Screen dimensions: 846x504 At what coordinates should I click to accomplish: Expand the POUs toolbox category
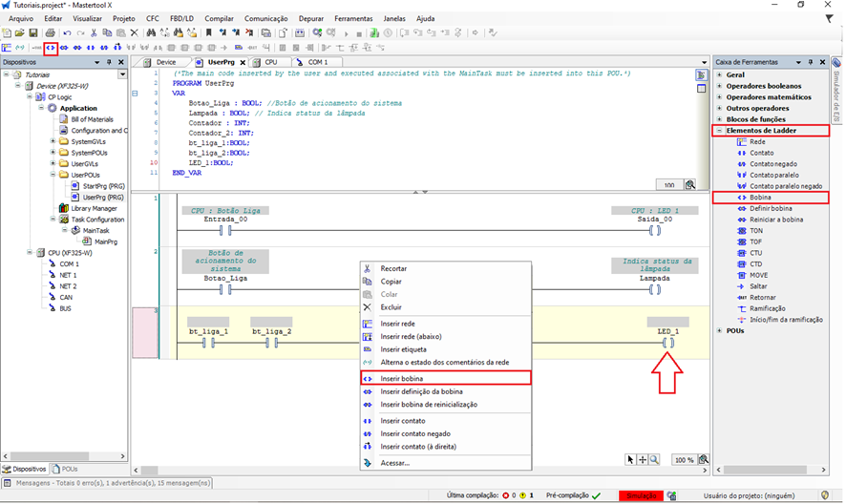coord(719,330)
